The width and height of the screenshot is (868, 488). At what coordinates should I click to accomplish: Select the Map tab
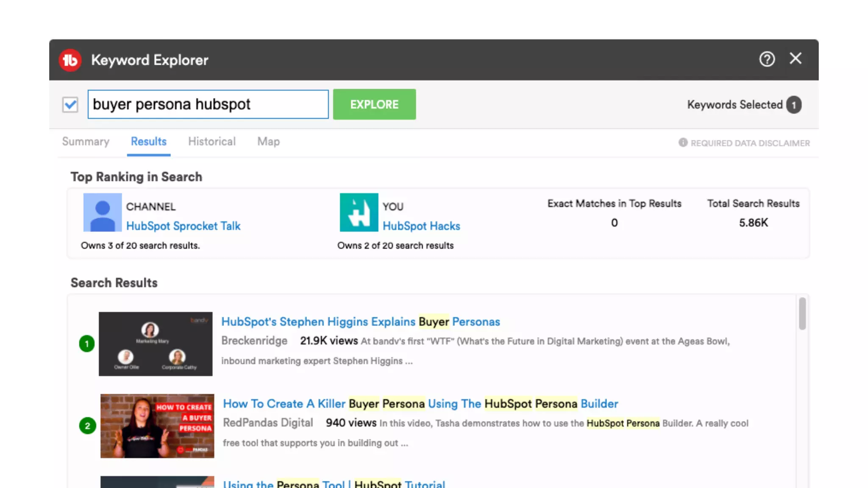[x=268, y=141]
